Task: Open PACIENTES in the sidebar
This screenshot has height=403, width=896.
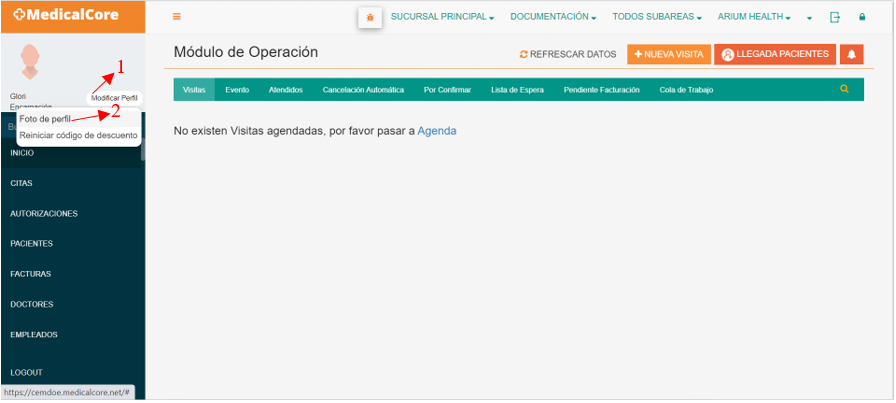Action: tap(31, 244)
